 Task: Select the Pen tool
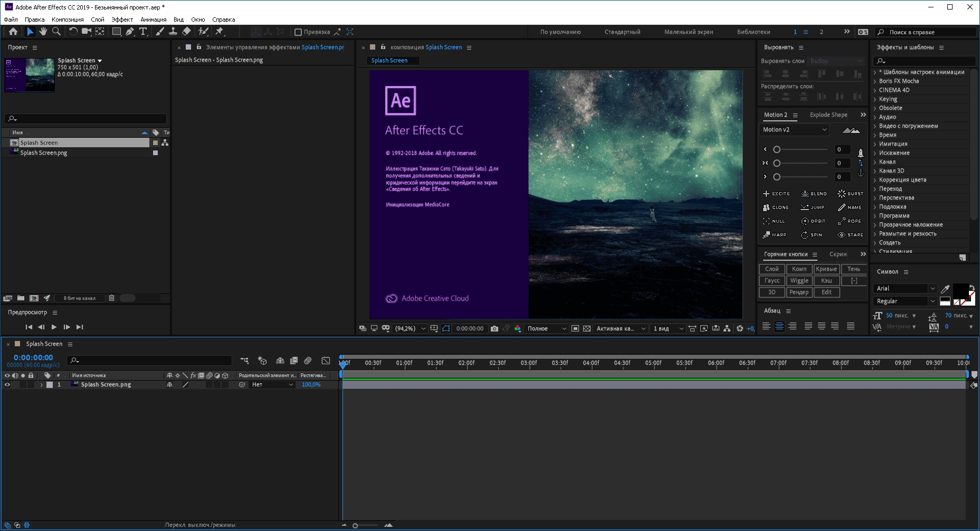click(130, 32)
